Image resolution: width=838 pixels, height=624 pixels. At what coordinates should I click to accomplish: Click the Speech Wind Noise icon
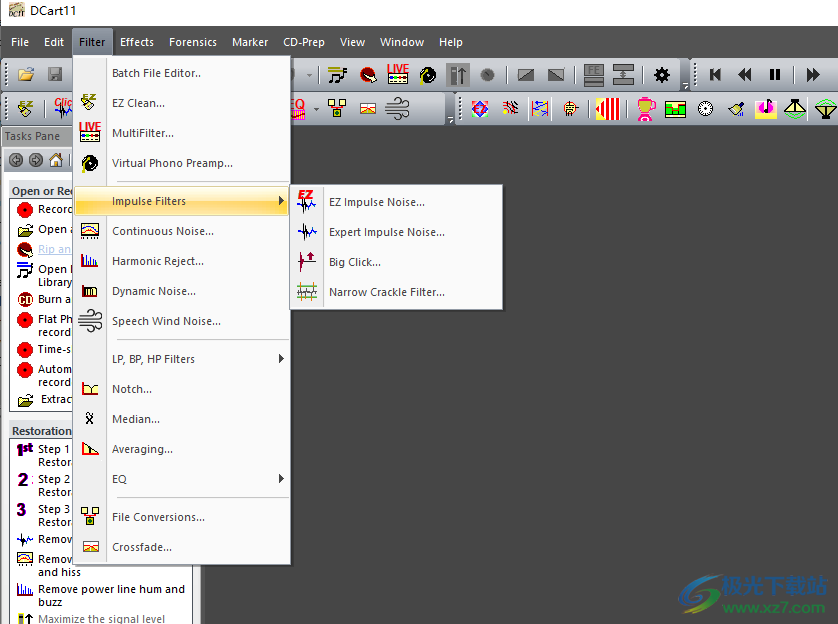pos(91,321)
